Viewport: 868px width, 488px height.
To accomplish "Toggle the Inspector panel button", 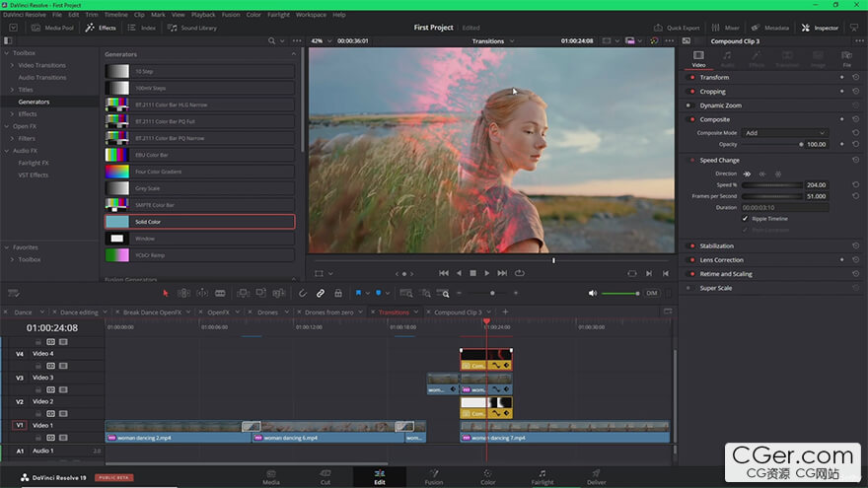I will click(x=821, y=28).
